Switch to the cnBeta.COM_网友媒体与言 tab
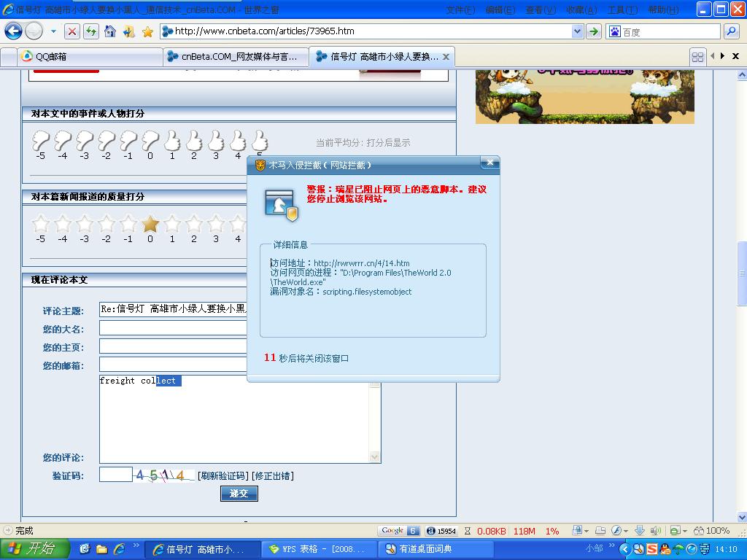This screenshot has width=747, height=560. (x=236, y=57)
